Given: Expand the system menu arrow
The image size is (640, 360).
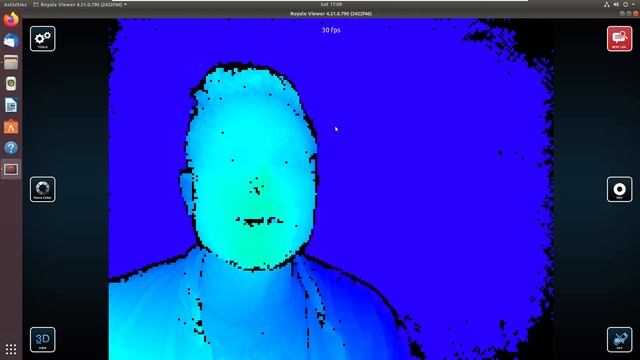Looking at the screenshot, I should (633, 4).
